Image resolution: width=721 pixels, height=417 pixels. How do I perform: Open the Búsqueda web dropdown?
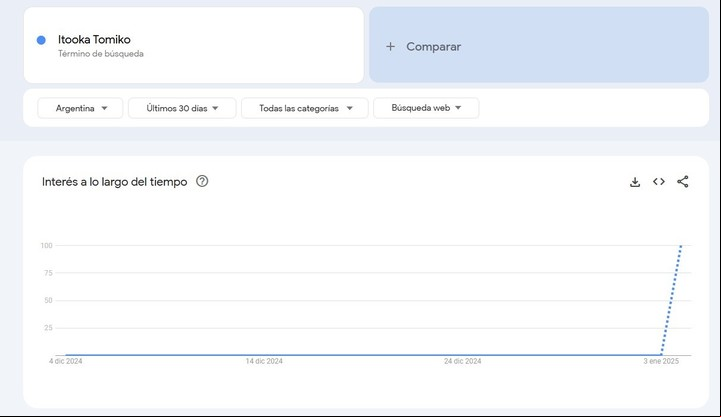click(426, 108)
